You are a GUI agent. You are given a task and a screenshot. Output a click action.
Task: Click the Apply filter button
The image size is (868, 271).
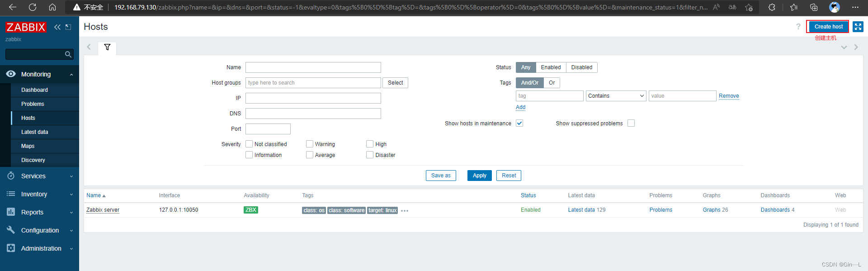point(480,176)
